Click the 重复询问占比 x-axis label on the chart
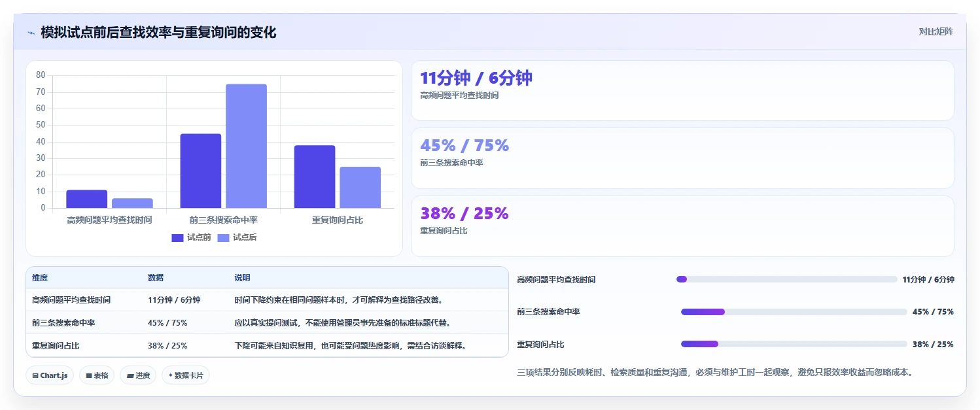 pos(338,220)
